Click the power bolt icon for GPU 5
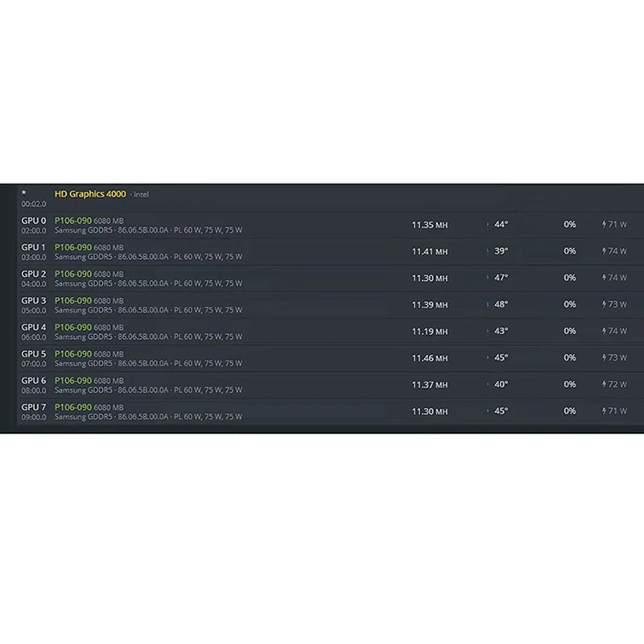644x644 pixels. [605, 357]
